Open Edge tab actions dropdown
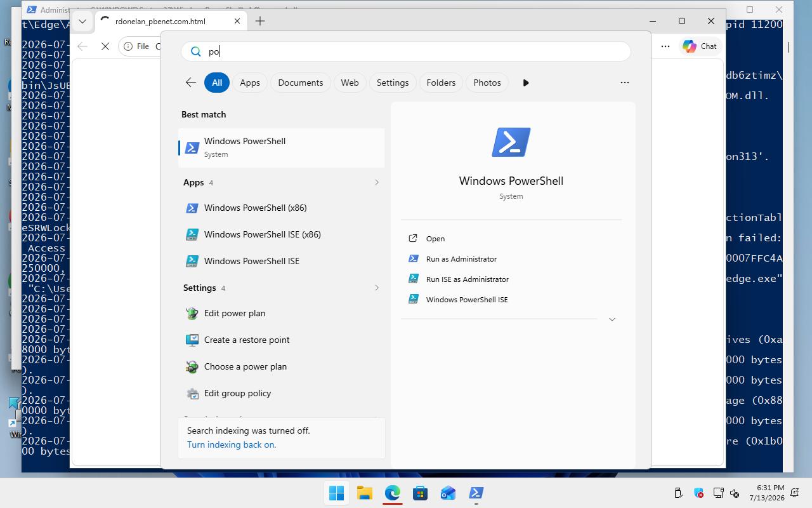 [82, 21]
